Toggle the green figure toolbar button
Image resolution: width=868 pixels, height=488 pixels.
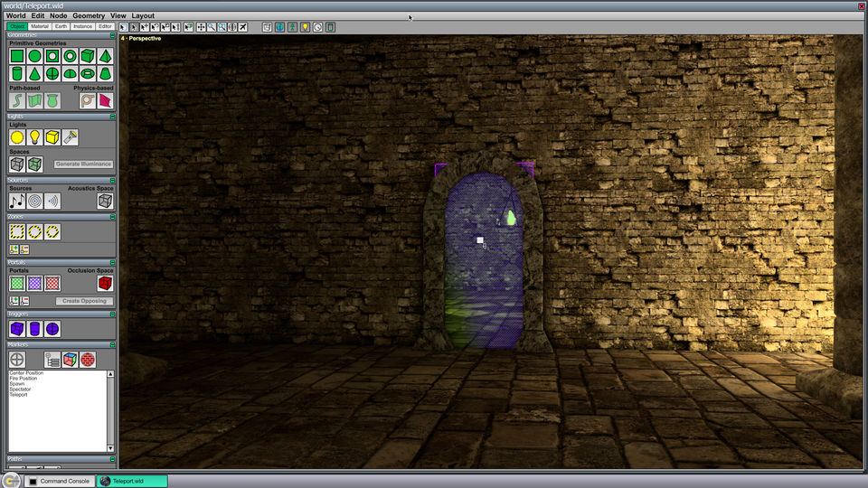(292, 26)
